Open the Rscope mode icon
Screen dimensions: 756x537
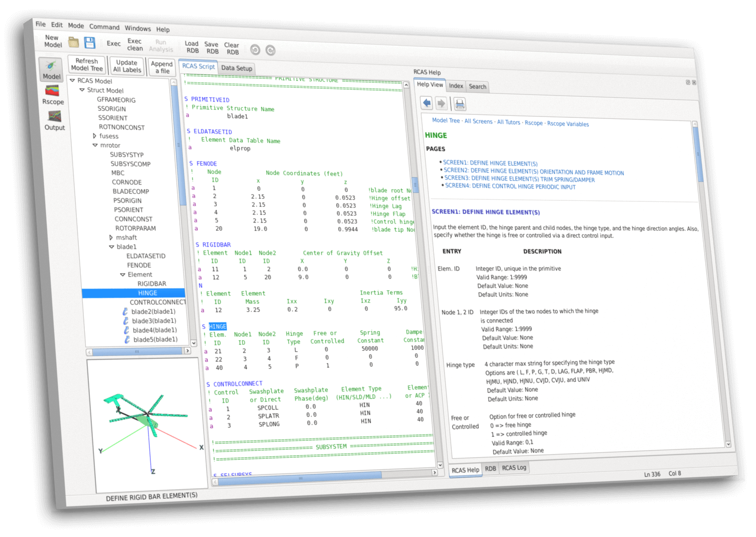(x=53, y=95)
